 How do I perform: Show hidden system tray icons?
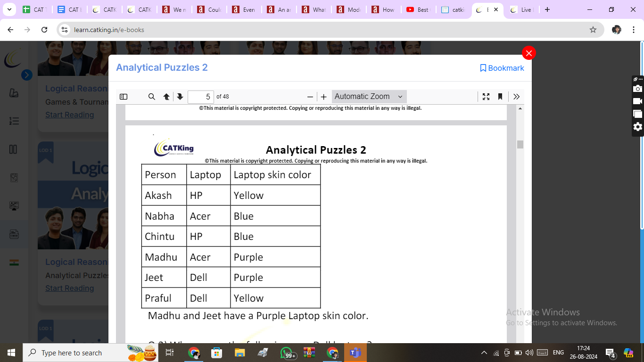click(484, 353)
